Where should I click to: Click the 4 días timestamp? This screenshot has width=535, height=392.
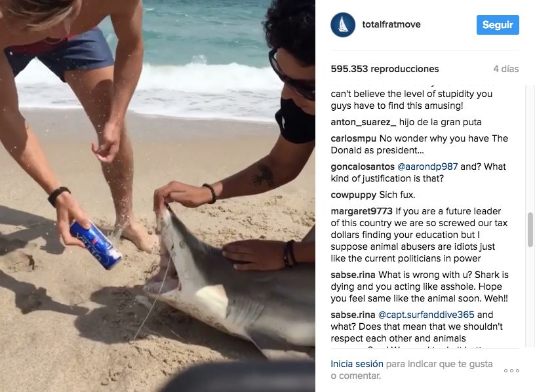pyautogui.click(x=506, y=69)
